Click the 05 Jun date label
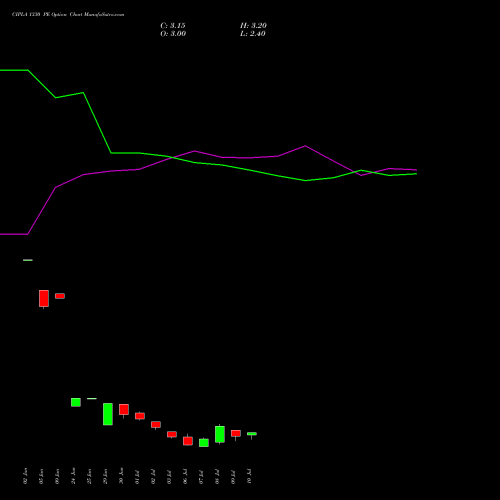The width and height of the screenshot is (500, 500). click(41, 476)
